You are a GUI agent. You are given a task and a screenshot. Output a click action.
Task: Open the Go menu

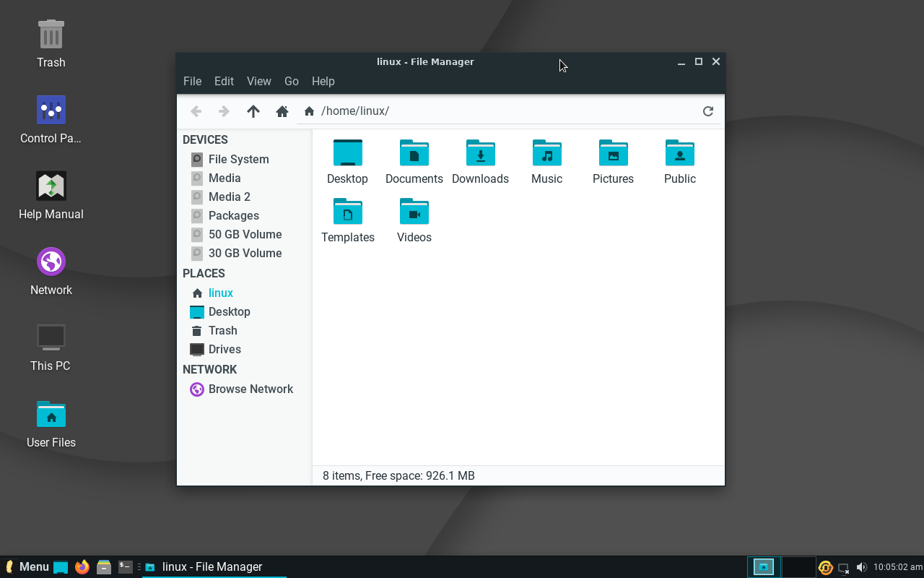(292, 81)
